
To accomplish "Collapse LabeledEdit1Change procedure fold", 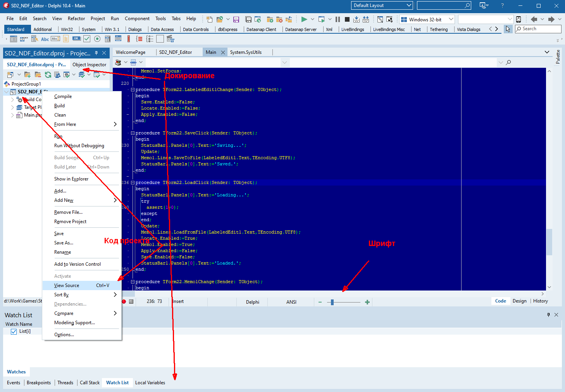I will click(133, 89).
